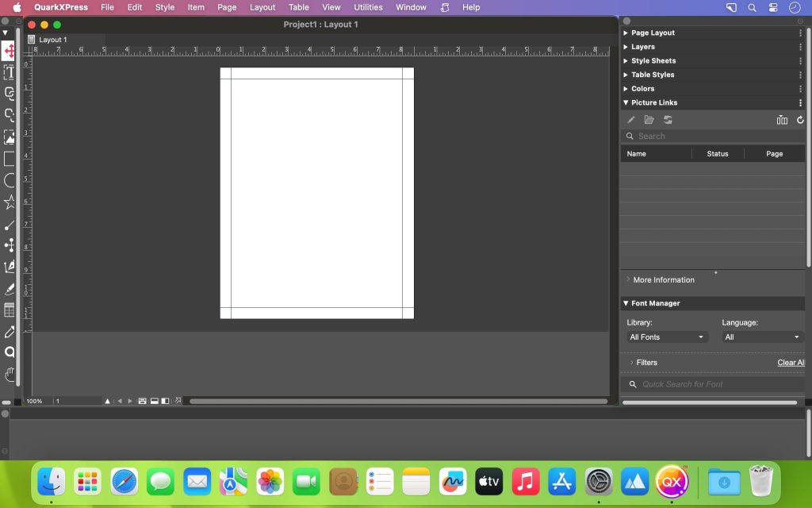The image size is (812, 508).
Task: Select the Zoom tool
Action: click(x=10, y=352)
